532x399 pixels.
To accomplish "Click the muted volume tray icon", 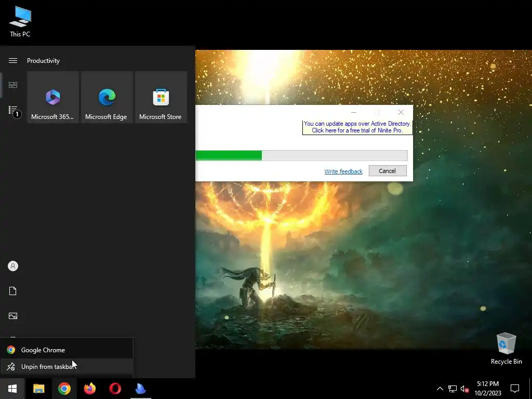I will click(x=465, y=389).
